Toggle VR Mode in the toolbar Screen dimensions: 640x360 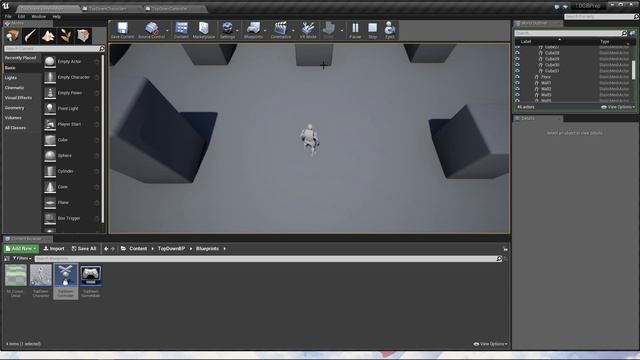pos(308,31)
